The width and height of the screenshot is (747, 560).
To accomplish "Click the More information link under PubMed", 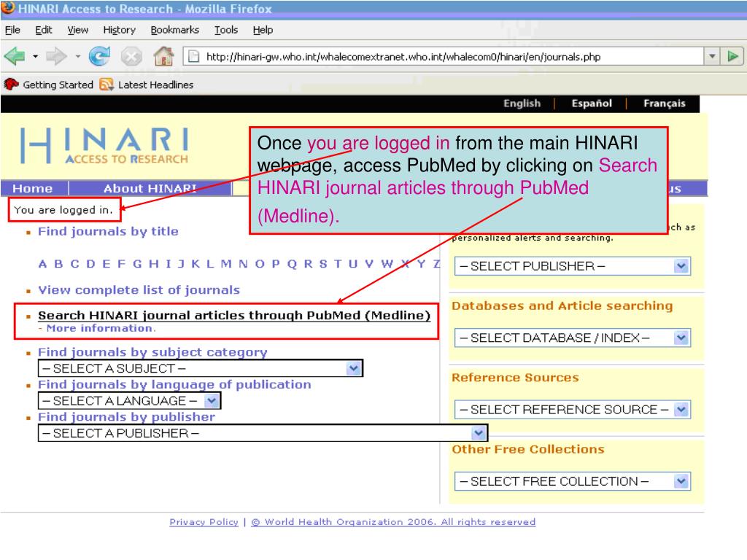I will pyautogui.click(x=101, y=329).
